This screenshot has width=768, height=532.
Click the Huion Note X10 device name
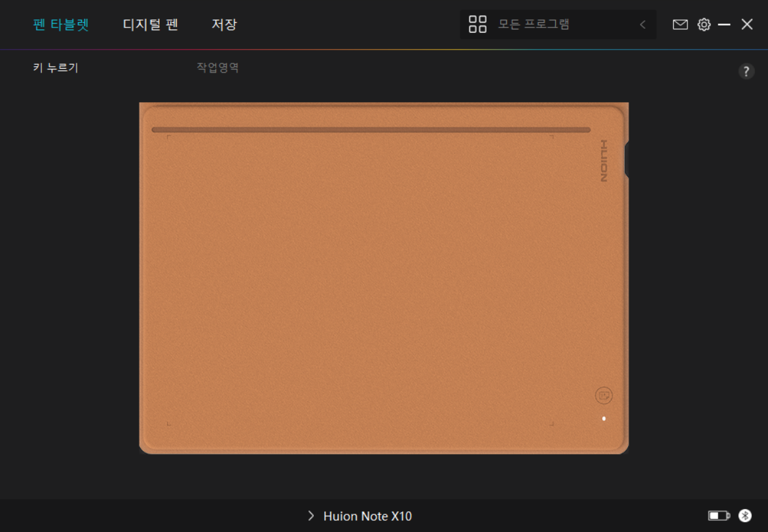(367, 516)
